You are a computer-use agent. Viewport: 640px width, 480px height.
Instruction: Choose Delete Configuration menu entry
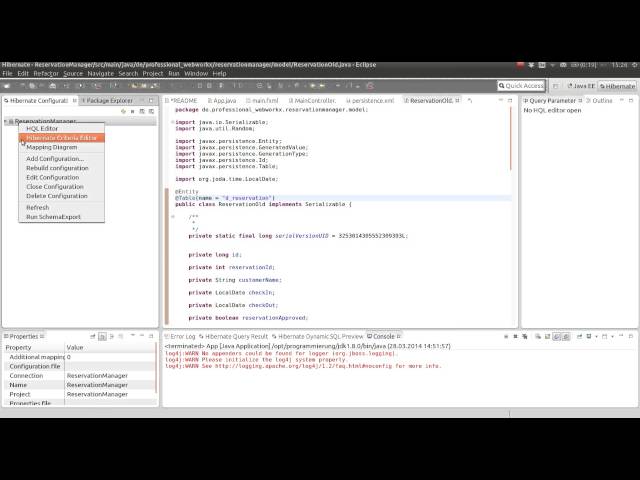click(x=57, y=196)
